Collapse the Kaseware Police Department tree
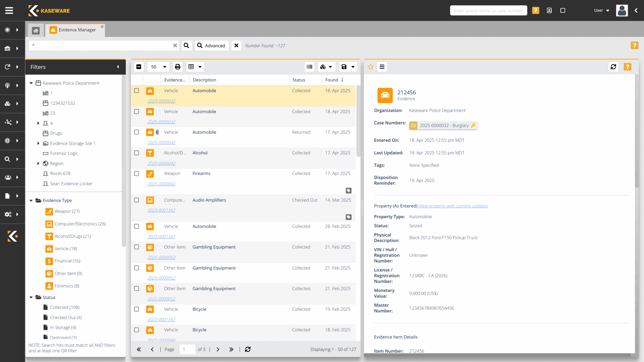The image size is (644, 362). tap(31, 83)
